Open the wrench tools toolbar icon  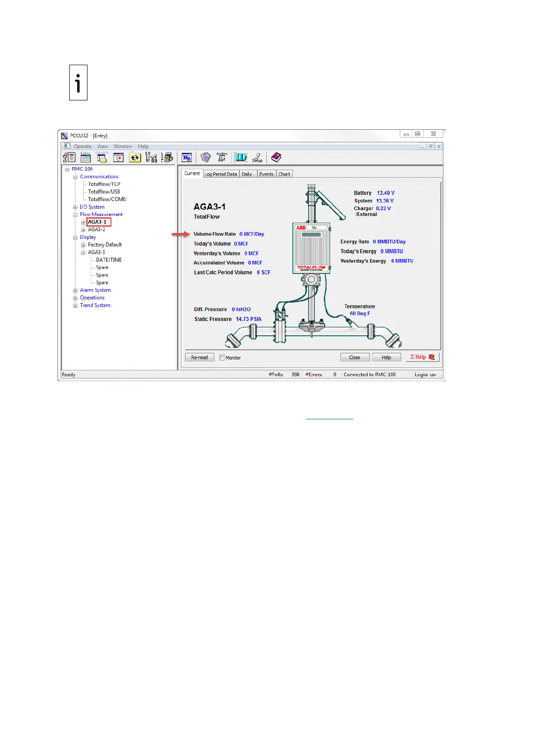151,157
